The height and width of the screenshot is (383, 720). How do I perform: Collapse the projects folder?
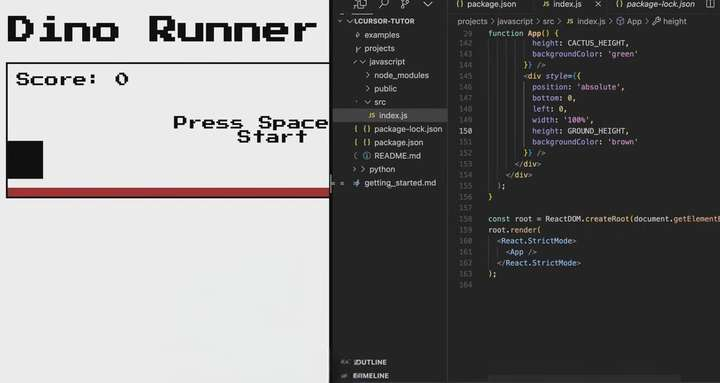click(x=379, y=48)
